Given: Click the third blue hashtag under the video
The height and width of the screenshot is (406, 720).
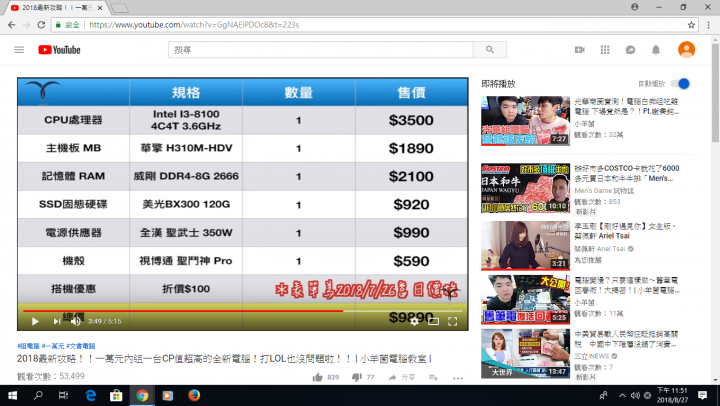Looking at the screenshot, I should coord(81,346).
